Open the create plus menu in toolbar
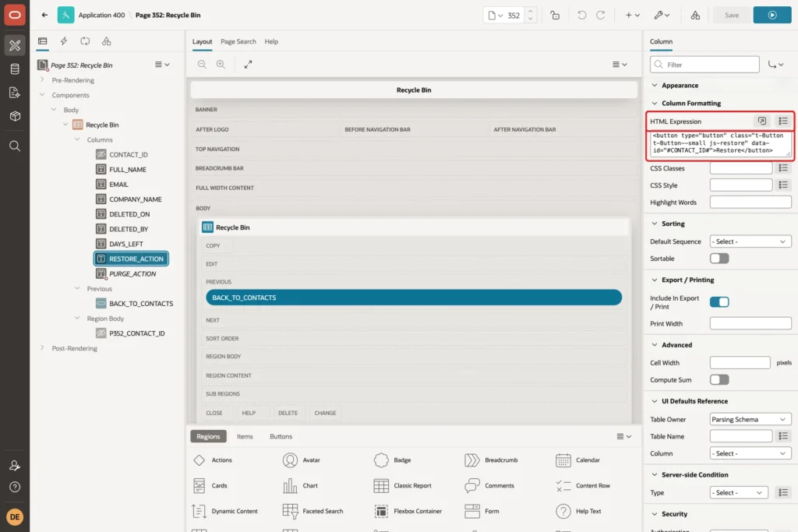This screenshot has height=532, width=798. [633, 16]
